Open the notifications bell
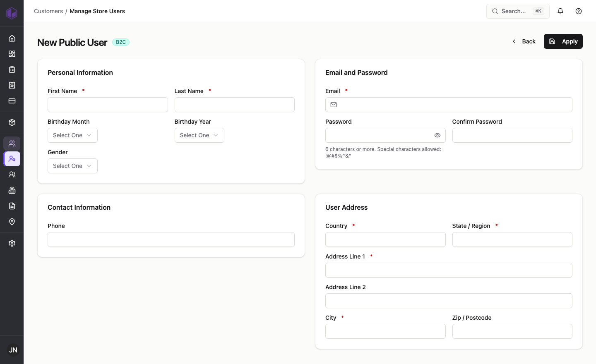 point(560,11)
